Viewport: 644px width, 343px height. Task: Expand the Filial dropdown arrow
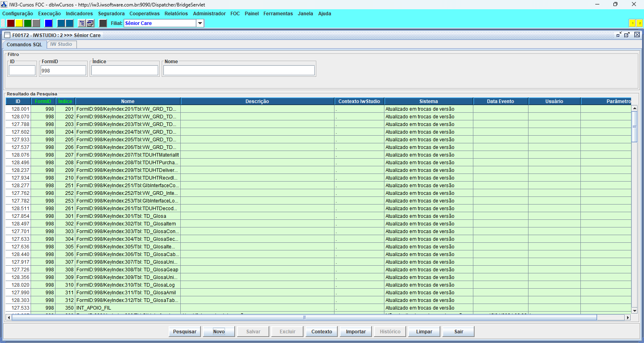(200, 23)
